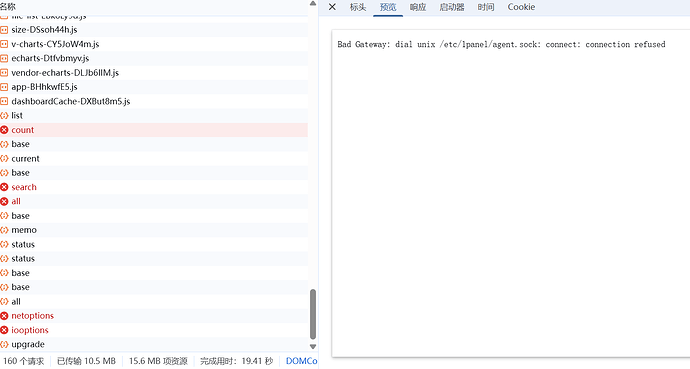The width and height of the screenshot is (690, 369).
Task: Click the scroll-down arrow of request list
Action: [x=313, y=347]
